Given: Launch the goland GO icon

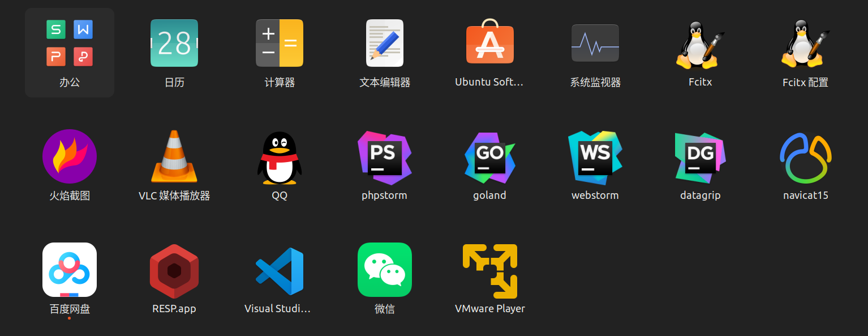Looking at the screenshot, I should [x=490, y=158].
